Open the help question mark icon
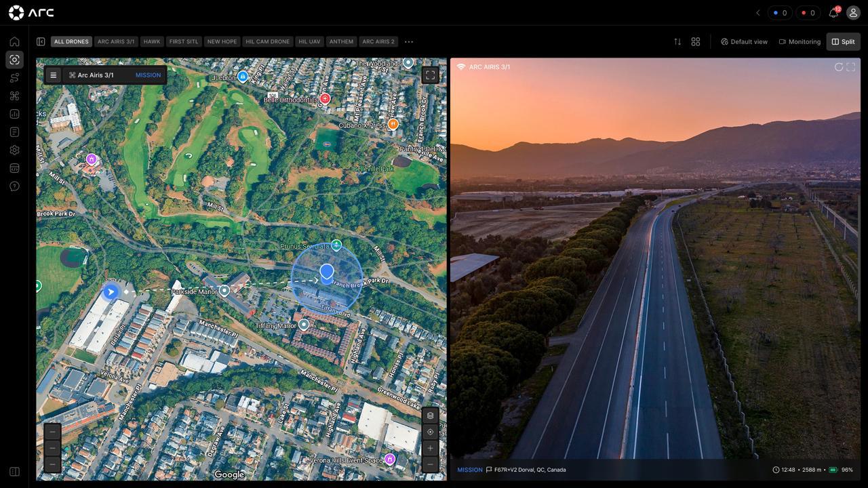Image resolution: width=868 pixels, height=488 pixels. tap(14, 186)
